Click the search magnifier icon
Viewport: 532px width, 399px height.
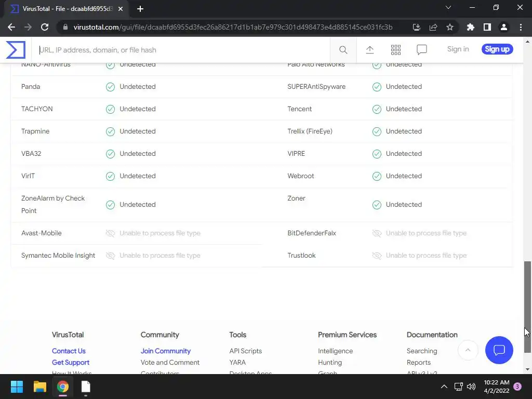(x=343, y=50)
